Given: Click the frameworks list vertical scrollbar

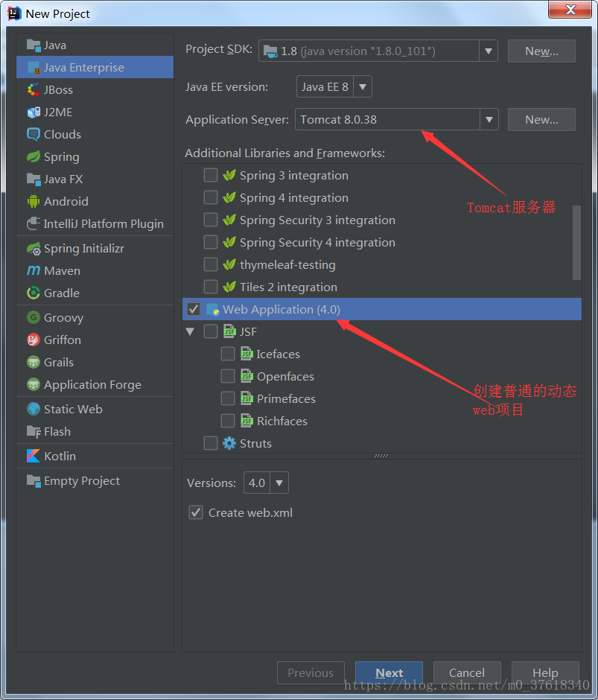Looking at the screenshot, I should [x=576, y=243].
